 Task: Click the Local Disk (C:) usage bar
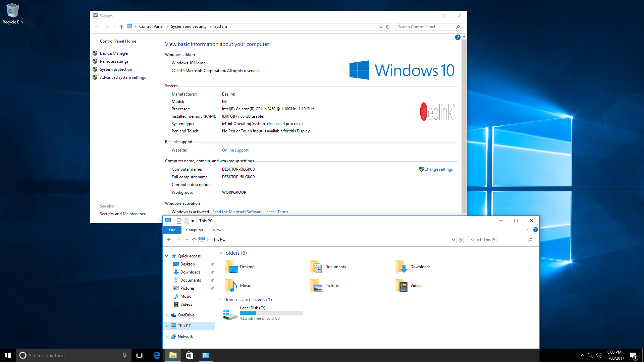pos(271,313)
